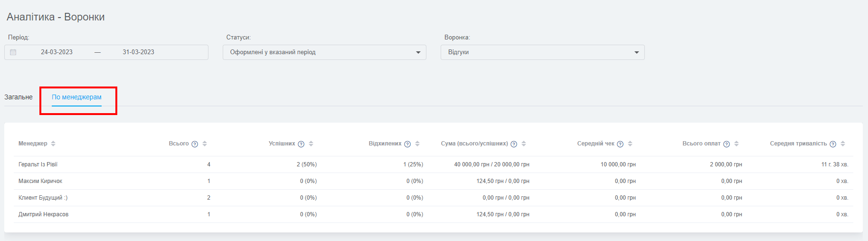Sort by Середній чек using sort arrows

pyautogui.click(x=630, y=144)
